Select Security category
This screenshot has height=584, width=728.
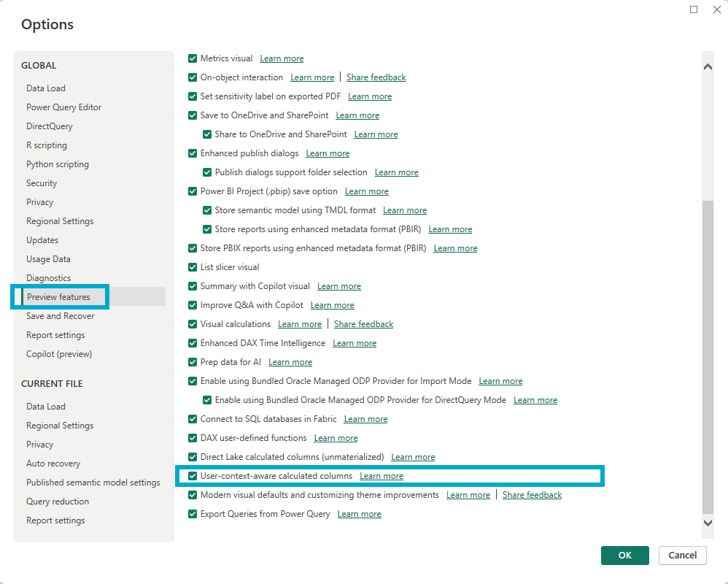tap(42, 183)
